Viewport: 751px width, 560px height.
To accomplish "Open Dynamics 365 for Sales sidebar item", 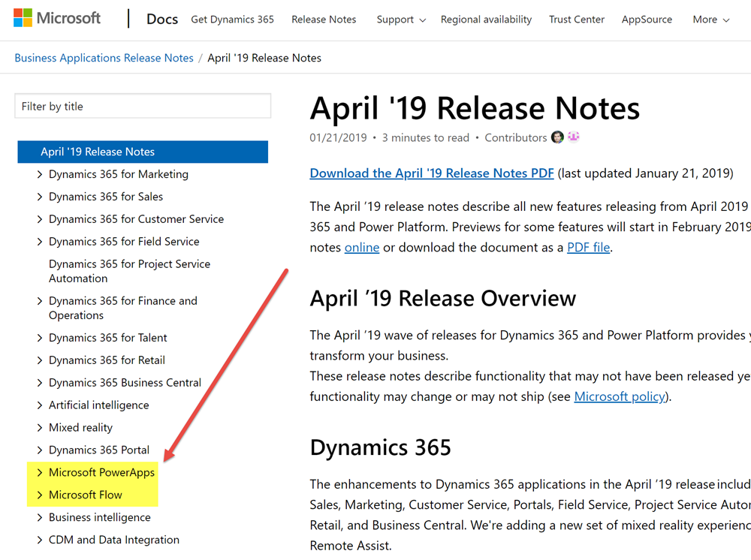I will click(x=106, y=197).
